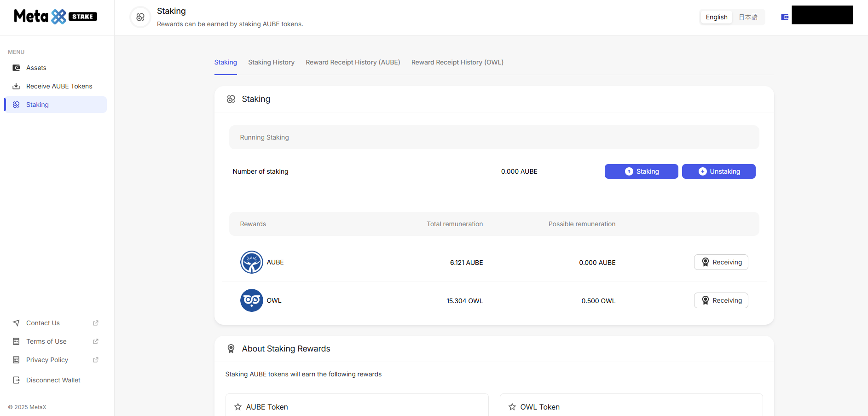Click the Contact Us external link icon
This screenshot has height=416, width=868.
tap(96, 323)
